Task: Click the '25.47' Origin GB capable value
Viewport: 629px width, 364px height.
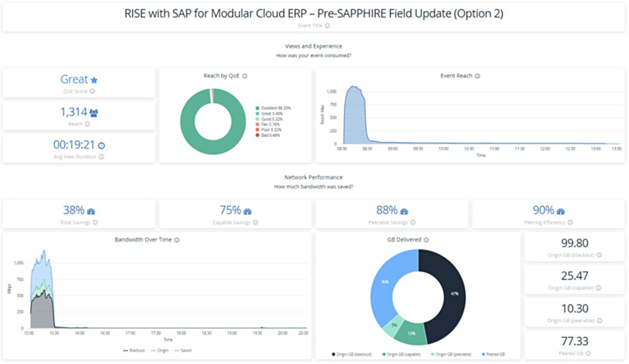Action: tap(575, 276)
